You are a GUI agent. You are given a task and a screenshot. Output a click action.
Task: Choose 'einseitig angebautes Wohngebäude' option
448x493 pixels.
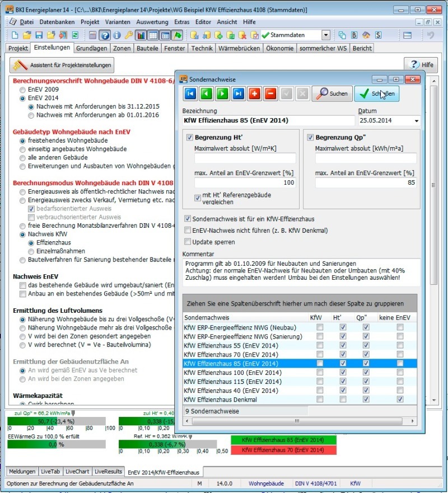[22, 149]
